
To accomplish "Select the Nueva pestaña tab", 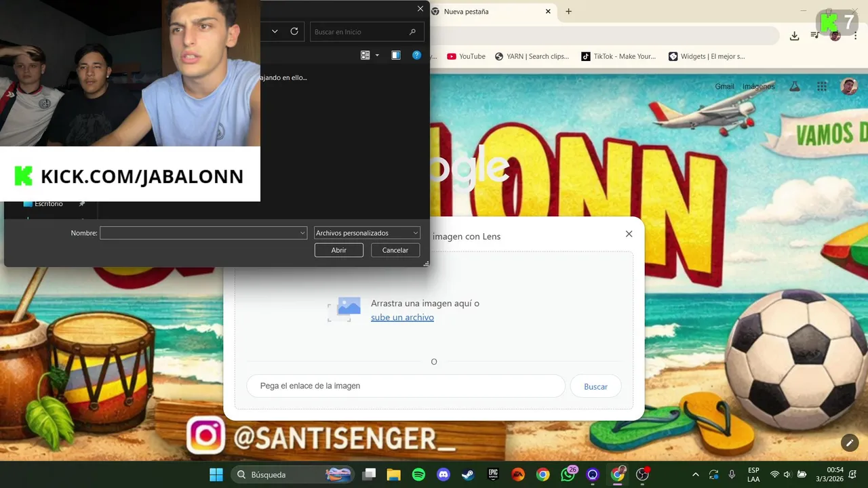I will pyautogui.click(x=492, y=12).
